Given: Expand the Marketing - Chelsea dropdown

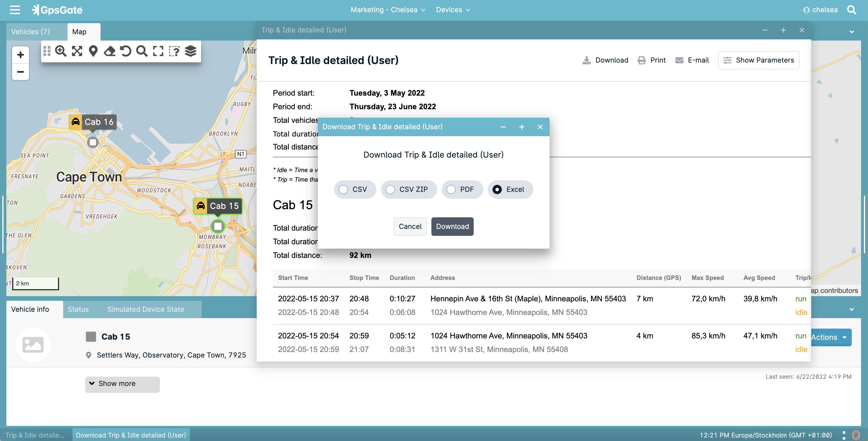Looking at the screenshot, I should click(388, 10).
